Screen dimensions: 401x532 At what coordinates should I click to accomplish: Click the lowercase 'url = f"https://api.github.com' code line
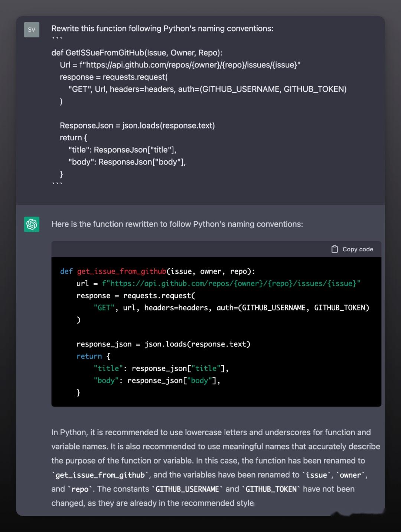click(x=218, y=284)
